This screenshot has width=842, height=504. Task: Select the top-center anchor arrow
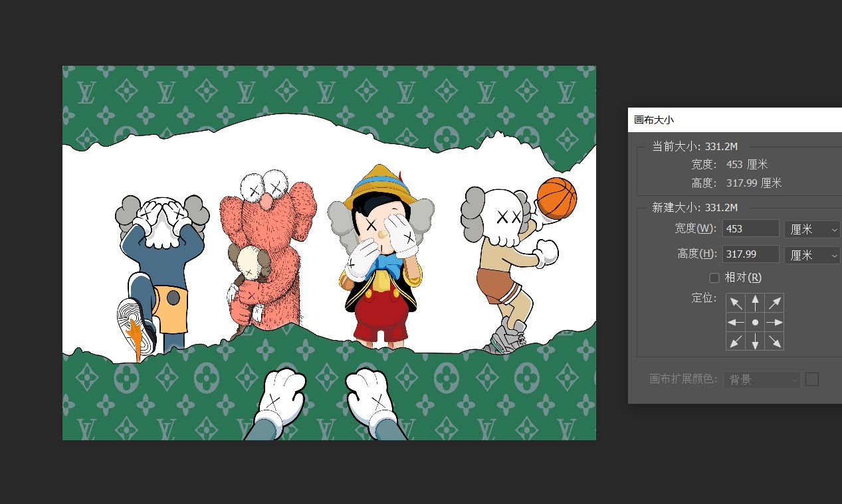coord(755,303)
